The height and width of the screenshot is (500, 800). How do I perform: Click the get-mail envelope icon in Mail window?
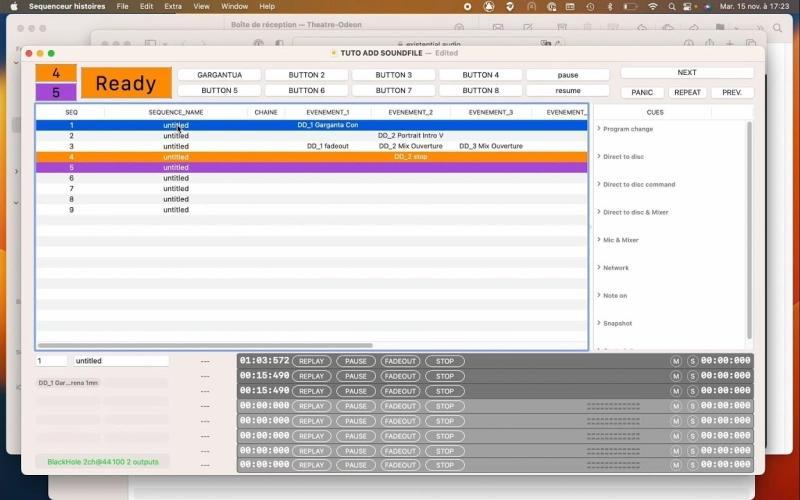pyautogui.click(x=498, y=28)
